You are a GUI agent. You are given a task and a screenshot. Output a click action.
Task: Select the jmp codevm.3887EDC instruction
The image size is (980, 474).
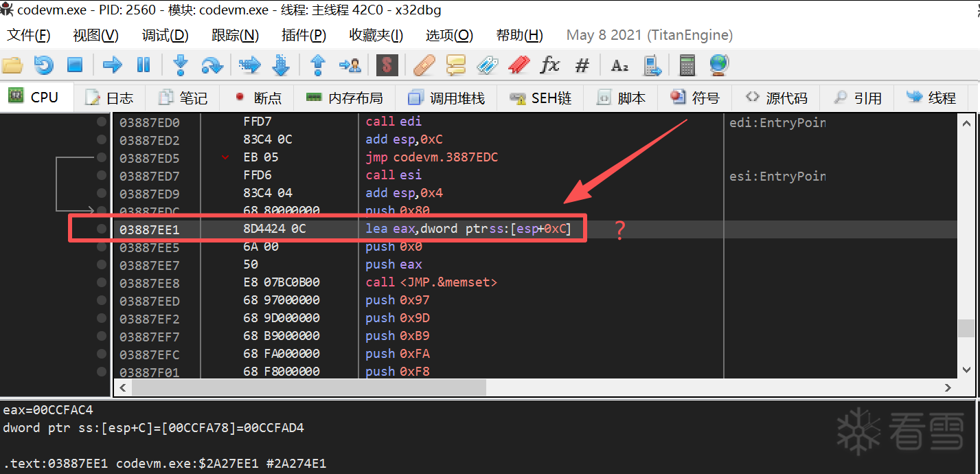pyautogui.click(x=431, y=157)
